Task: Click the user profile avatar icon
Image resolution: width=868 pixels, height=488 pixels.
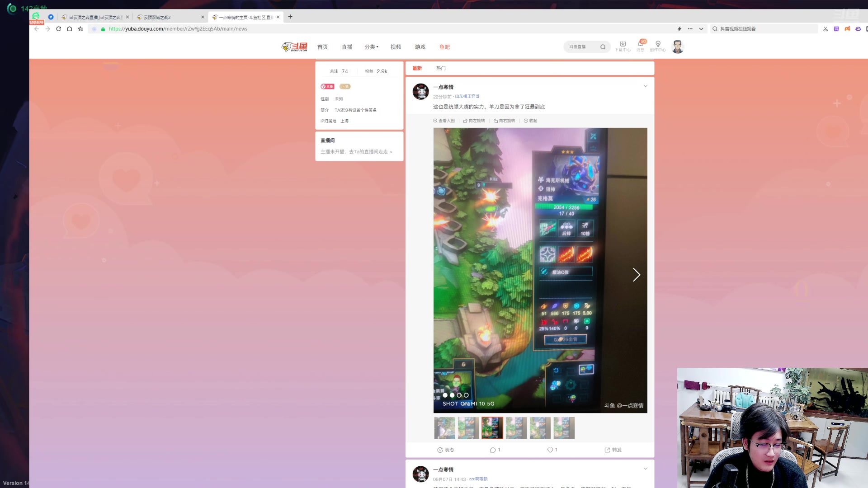Action: tap(677, 47)
